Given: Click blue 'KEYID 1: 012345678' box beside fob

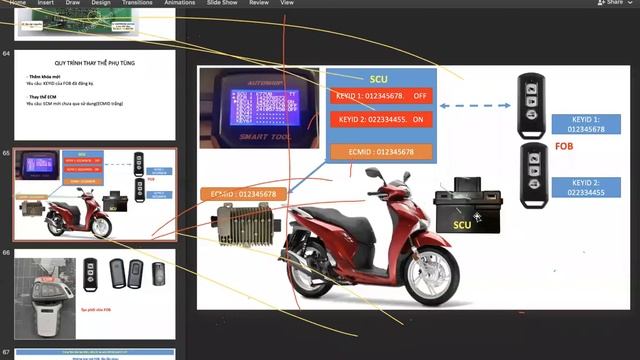Looking at the screenshot, I should [x=586, y=124].
